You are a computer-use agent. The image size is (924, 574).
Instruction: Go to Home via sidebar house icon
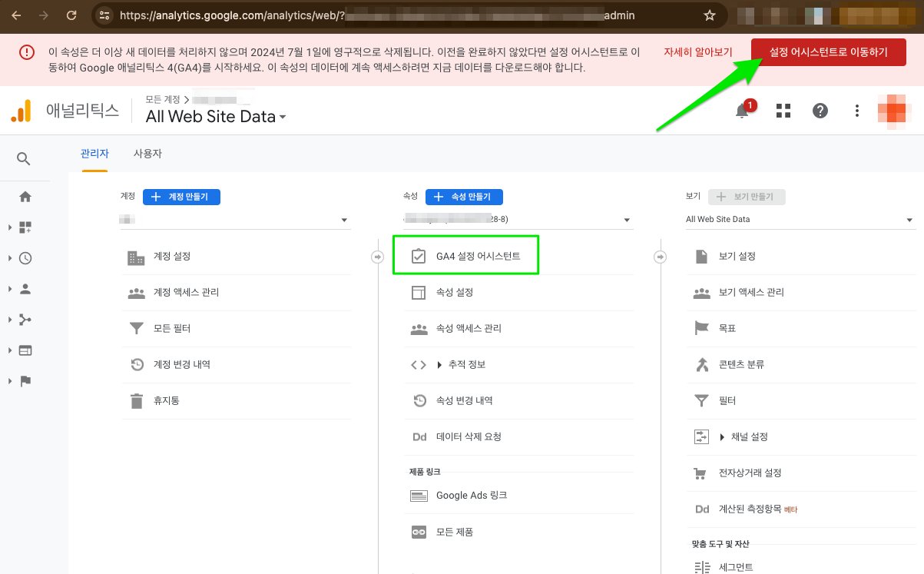[25, 197]
